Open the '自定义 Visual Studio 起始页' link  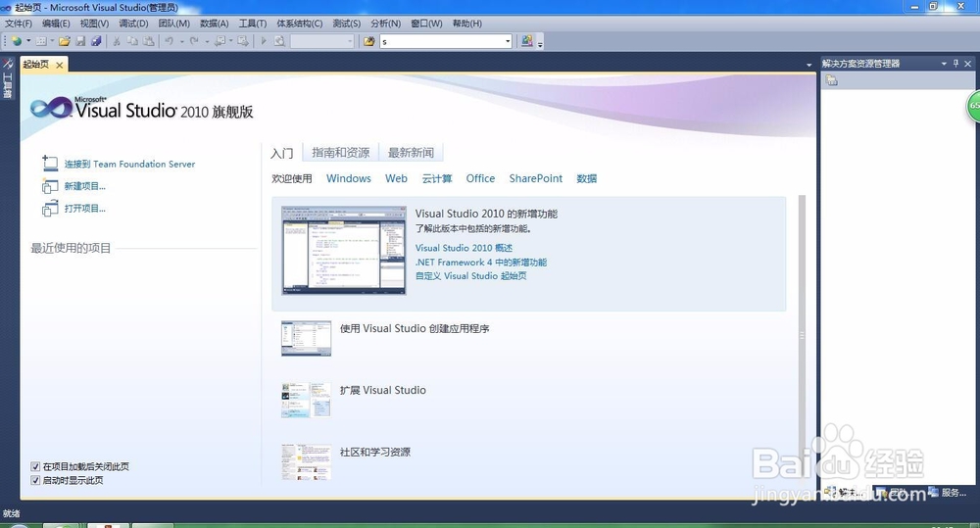click(x=471, y=276)
